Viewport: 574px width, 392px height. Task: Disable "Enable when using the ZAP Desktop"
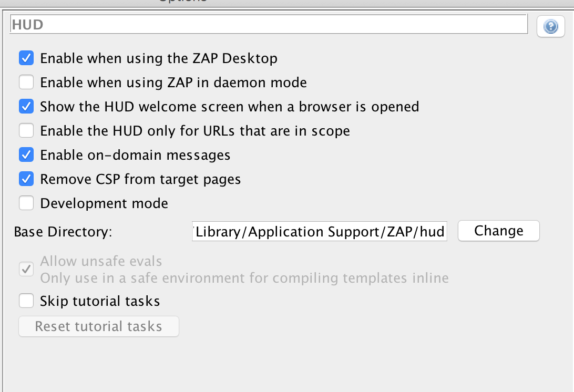pyautogui.click(x=26, y=58)
